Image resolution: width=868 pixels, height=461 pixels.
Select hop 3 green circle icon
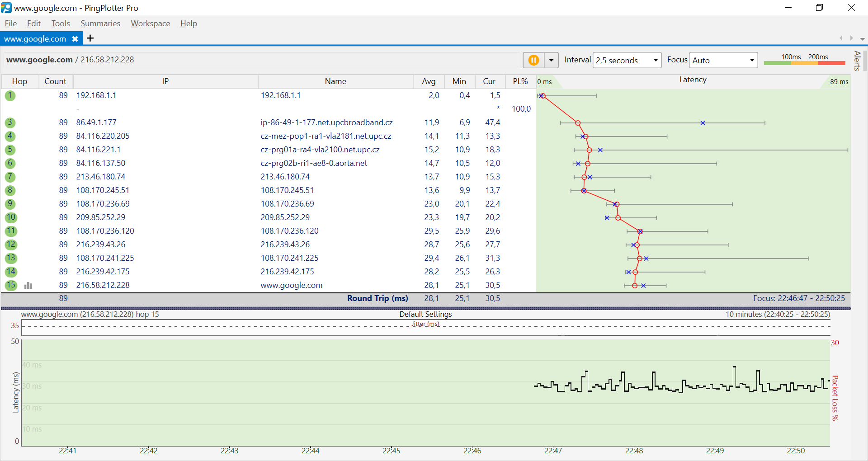coord(10,122)
